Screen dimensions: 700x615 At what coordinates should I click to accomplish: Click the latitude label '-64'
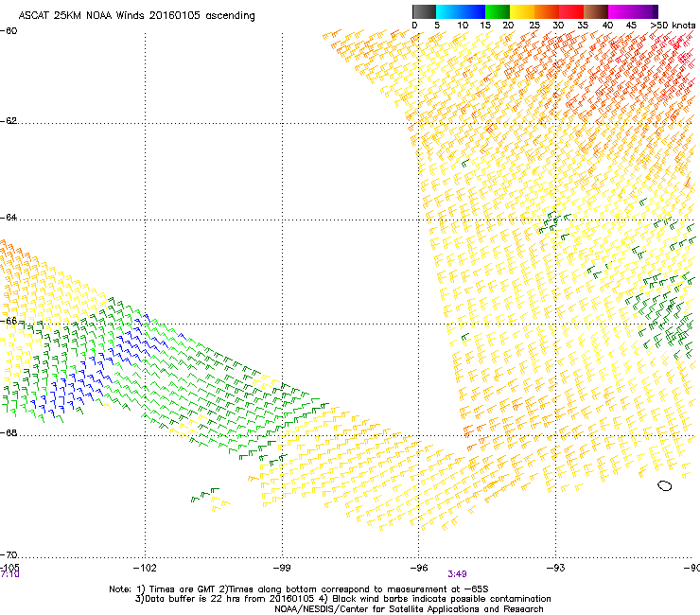[9, 218]
